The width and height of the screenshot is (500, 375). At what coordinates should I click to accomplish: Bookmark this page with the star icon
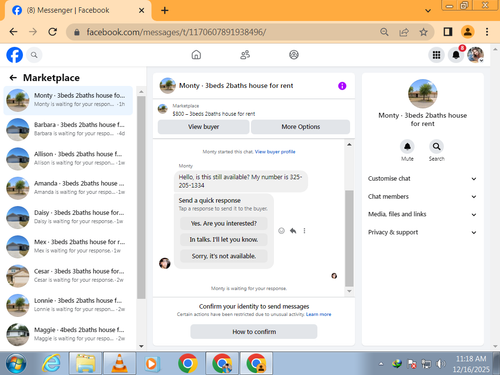(423, 32)
